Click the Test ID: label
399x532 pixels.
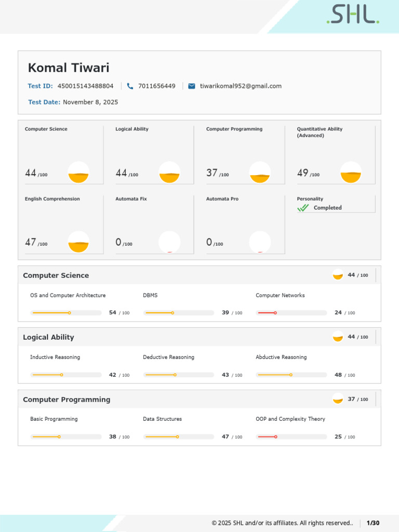click(41, 86)
